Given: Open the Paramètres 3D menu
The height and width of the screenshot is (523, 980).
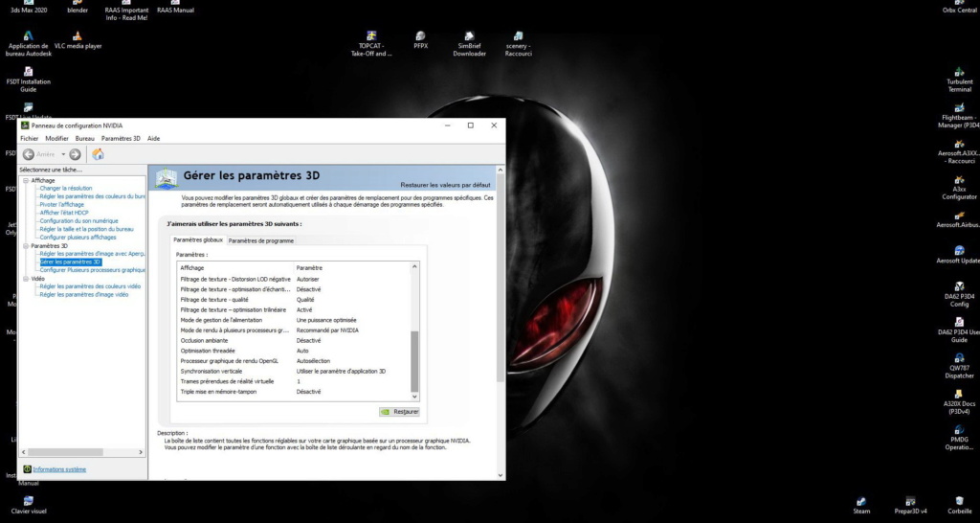Looking at the screenshot, I should [121, 138].
